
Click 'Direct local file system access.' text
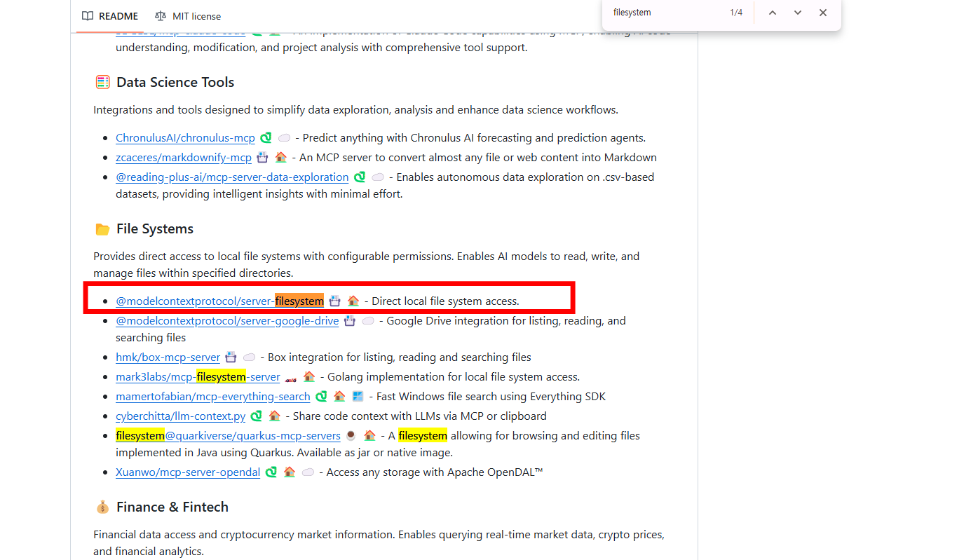point(445,301)
